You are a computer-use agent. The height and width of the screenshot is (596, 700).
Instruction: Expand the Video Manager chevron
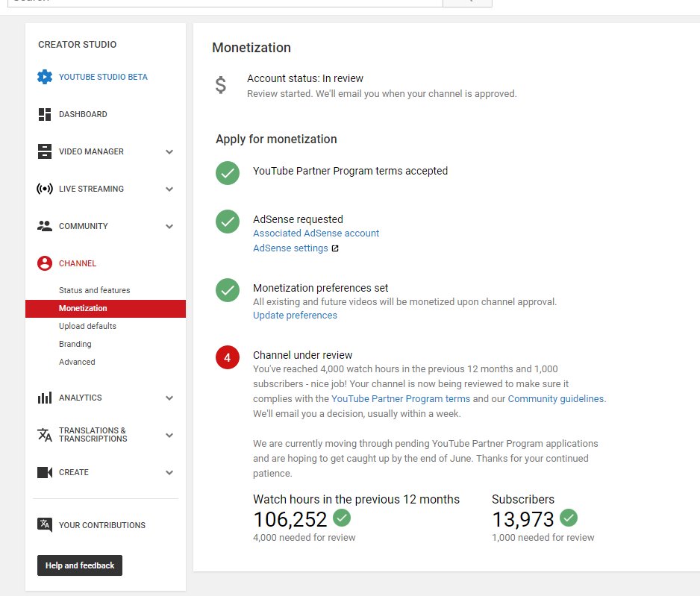point(169,151)
